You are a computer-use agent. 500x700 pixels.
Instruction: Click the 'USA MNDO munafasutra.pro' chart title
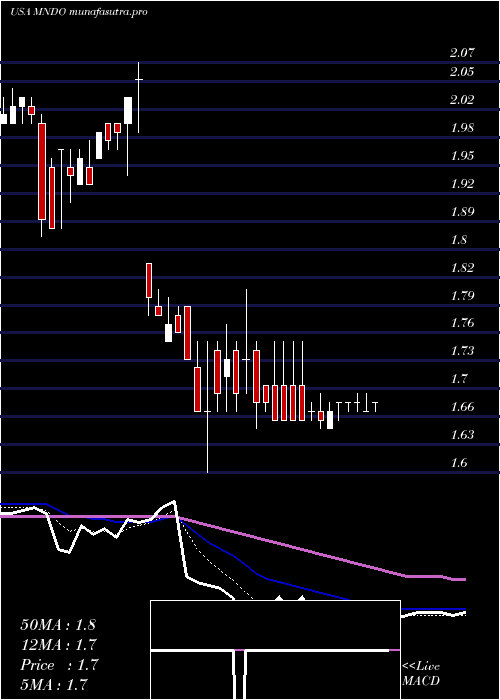point(79,12)
